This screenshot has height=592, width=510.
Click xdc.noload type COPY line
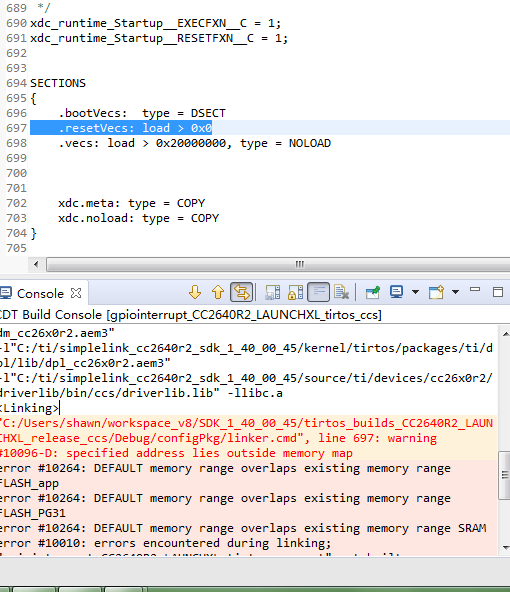tap(139, 218)
